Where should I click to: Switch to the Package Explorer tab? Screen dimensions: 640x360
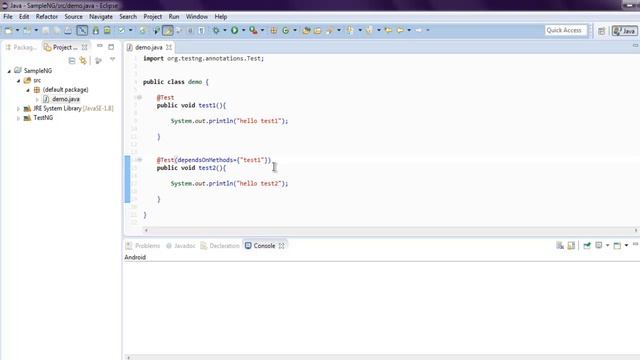point(21,47)
